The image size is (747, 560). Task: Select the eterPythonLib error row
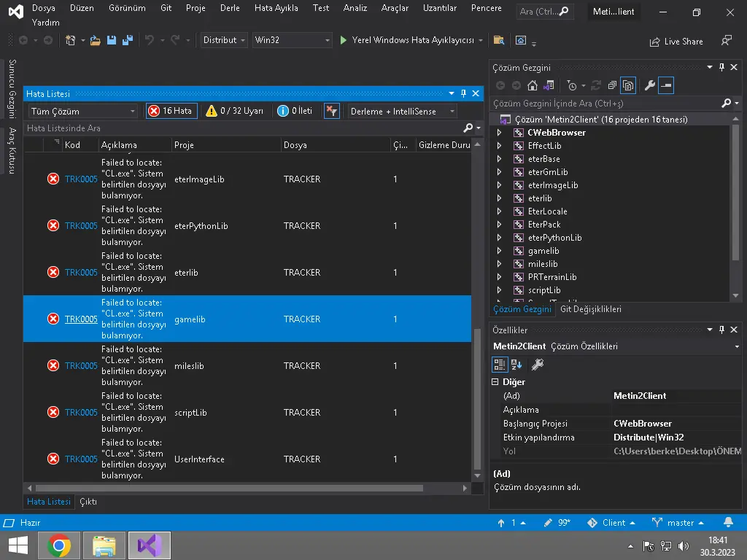[x=247, y=226]
